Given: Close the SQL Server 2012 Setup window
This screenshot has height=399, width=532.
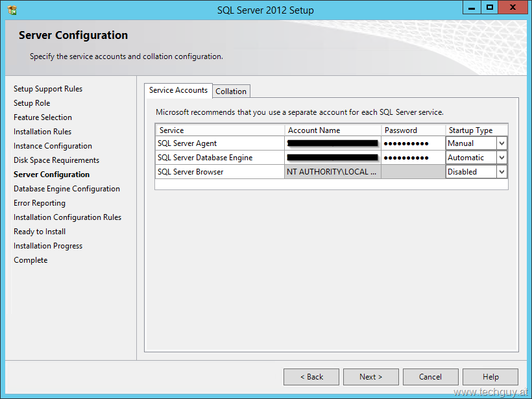Looking at the screenshot, I should (513, 8).
